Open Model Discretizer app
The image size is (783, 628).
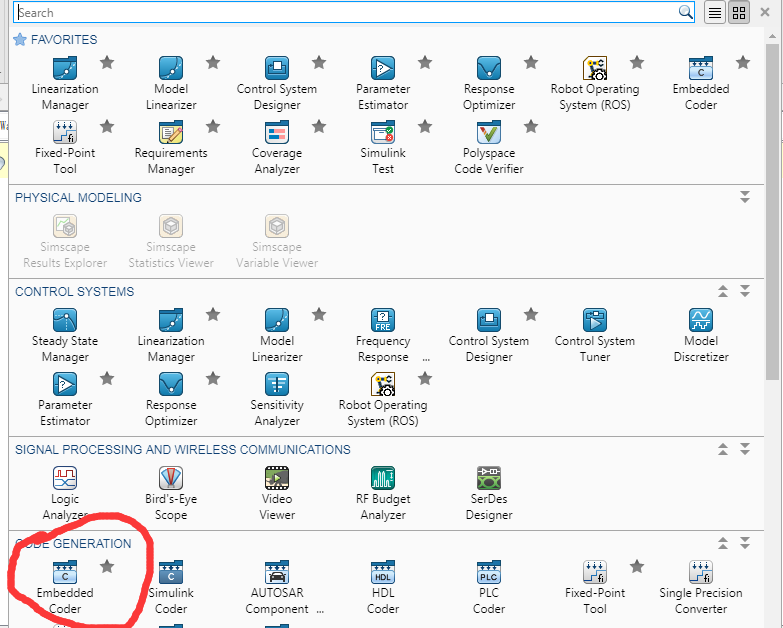[x=701, y=335]
